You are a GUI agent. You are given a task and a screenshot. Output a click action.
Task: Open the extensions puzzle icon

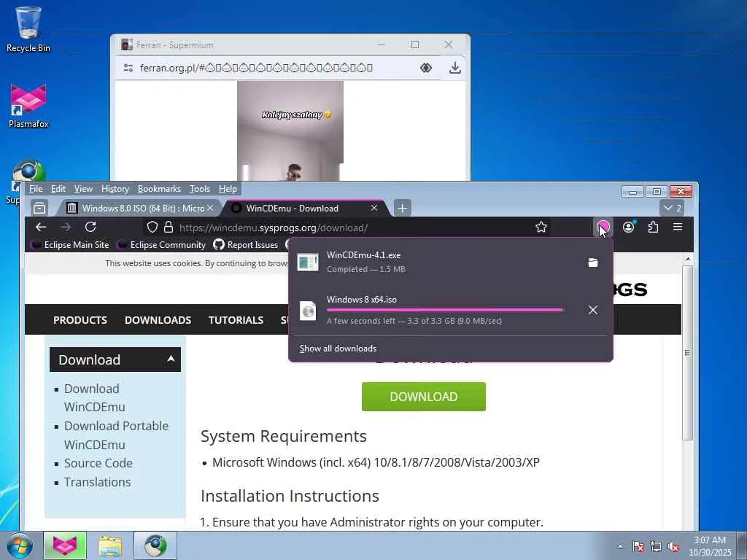tap(653, 227)
